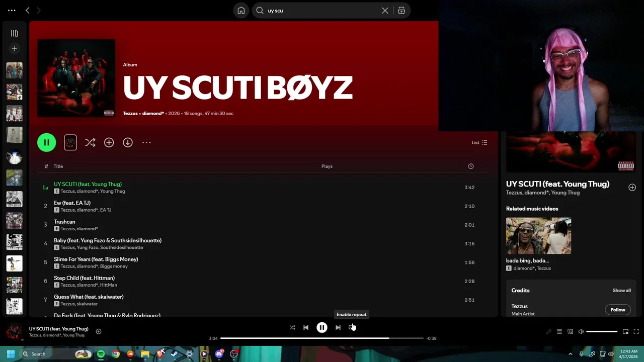Open the skaiwater artist link
This screenshot has width=644, height=362.
(x=88, y=304)
